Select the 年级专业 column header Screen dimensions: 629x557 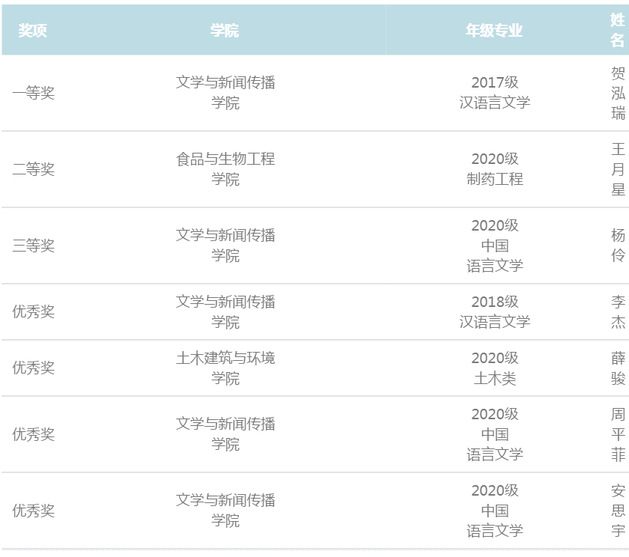click(494, 30)
